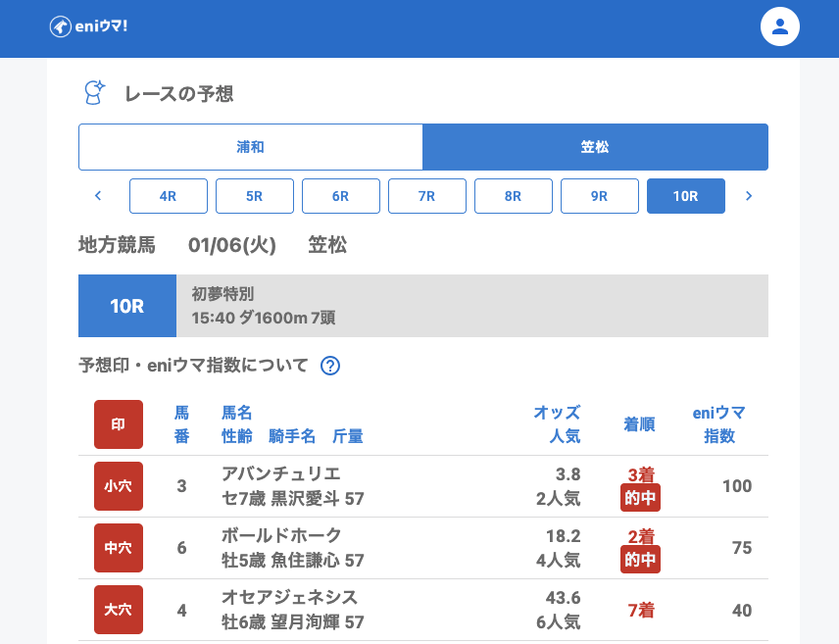Choose the 6R race button
The image size is (839, 644).
click(x=341, y=196)
